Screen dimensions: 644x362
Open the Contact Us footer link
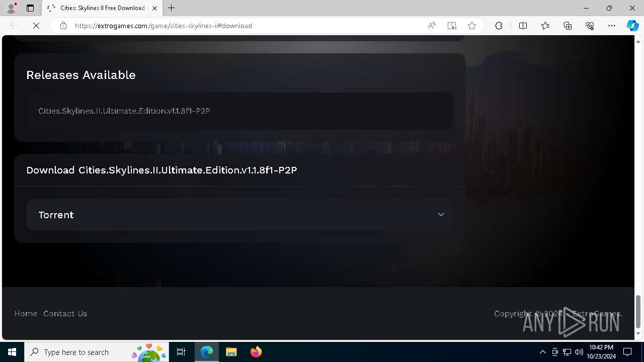[x=65, y=313]
